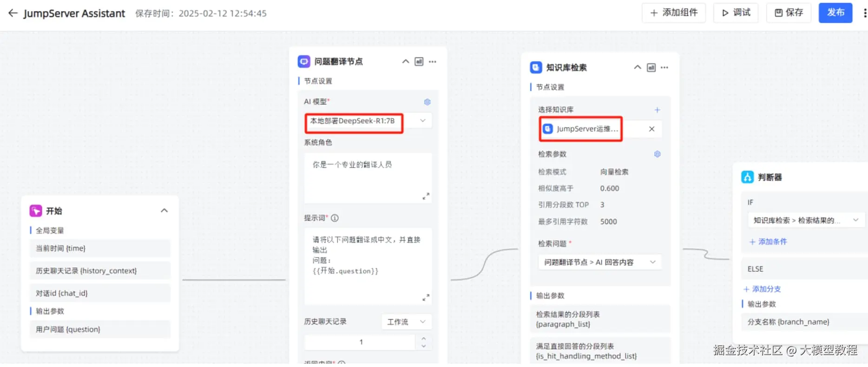The width and height of the screenshot is (868, 367).
Task: Select 历史聊天记录 {history_context} variable
Action: click(x=100, y=271)
